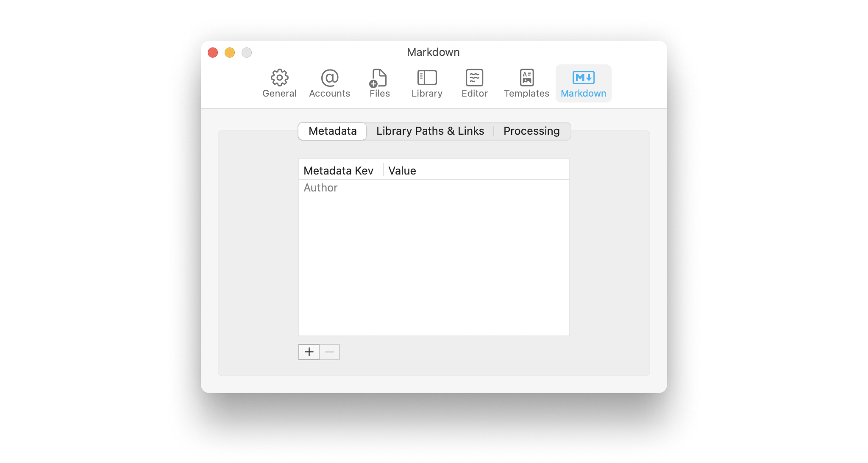Sort by the Value column header
868x463 pixels.
coord(402,170)
